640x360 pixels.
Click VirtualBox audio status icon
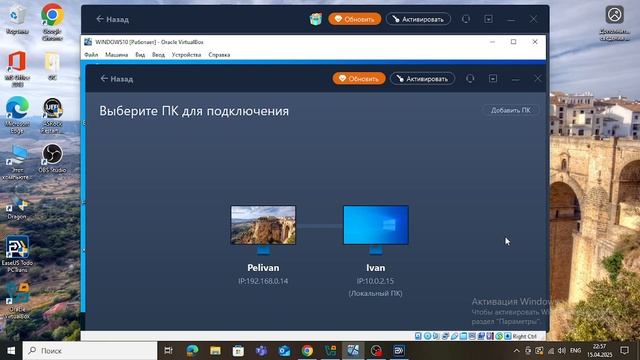(436, 336)
